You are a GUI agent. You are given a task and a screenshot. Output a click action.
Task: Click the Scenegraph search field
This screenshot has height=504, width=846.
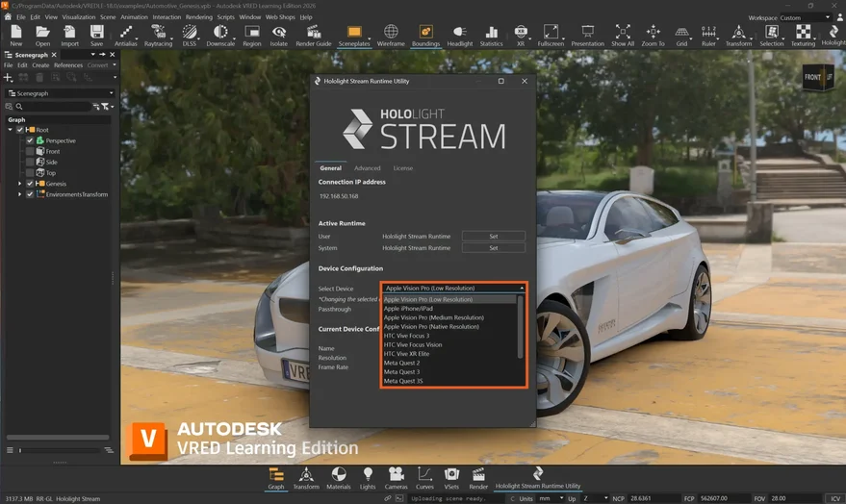[53, 107]
